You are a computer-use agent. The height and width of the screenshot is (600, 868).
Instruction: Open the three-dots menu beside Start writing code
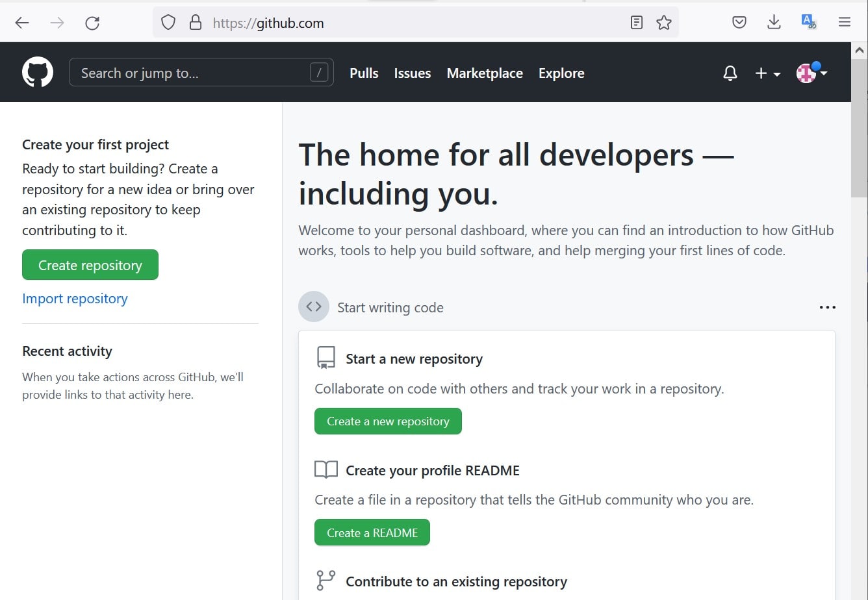pos(827,307)
